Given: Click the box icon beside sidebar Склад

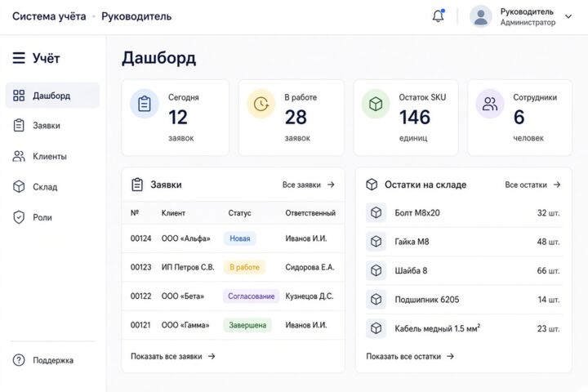Looking at the screenshot, I should 19,186.
